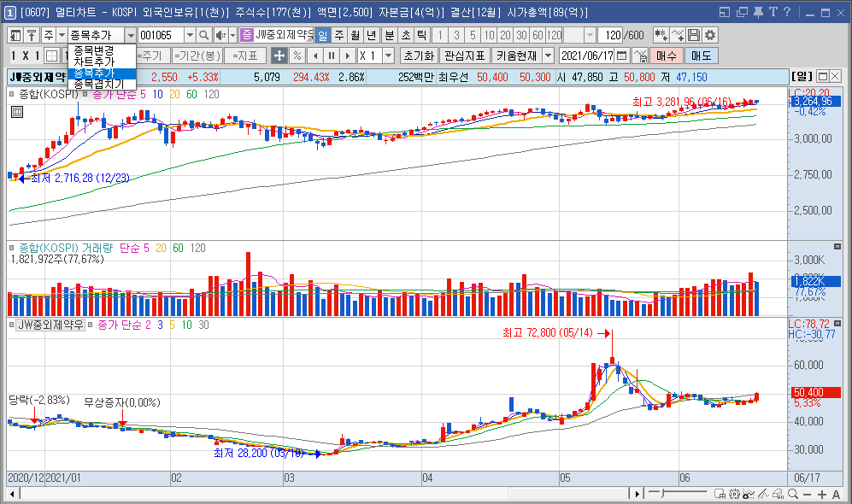Open the 종목추가 combo box arrow

pyautogui.click(x=131, y=35)
